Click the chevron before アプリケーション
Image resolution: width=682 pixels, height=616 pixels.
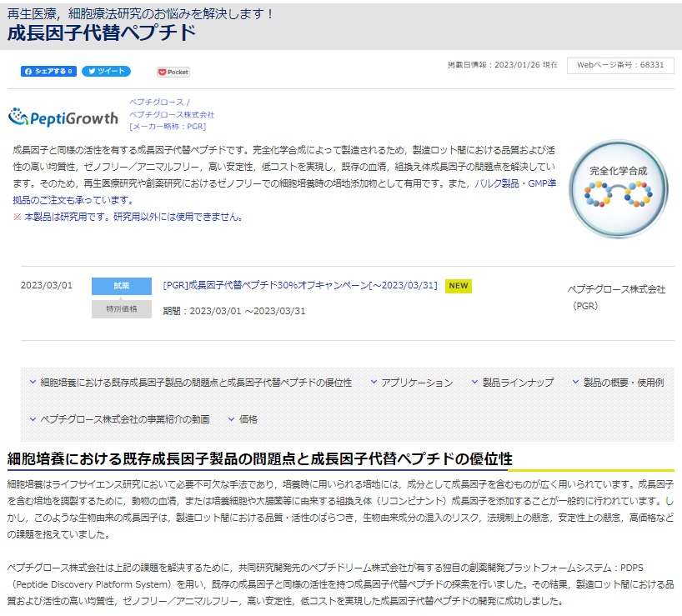tap(374, 382)
